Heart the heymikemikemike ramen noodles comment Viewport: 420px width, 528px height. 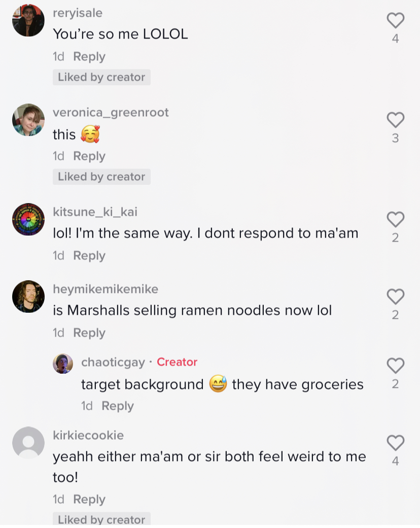click(395, 296)
